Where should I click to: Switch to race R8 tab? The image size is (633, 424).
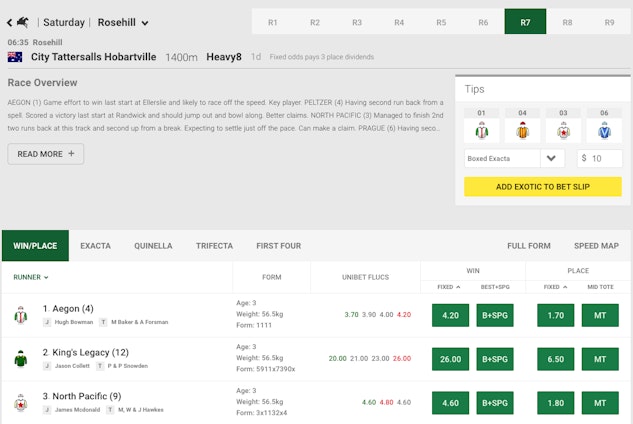tap(567, 22)
